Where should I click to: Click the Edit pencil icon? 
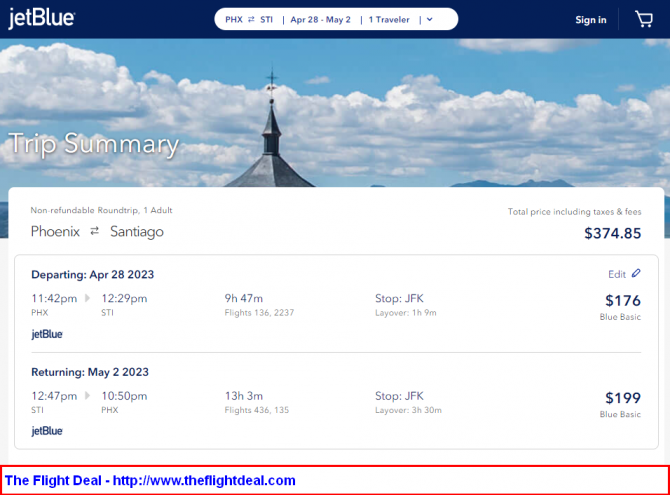click(x=636, y=273)
